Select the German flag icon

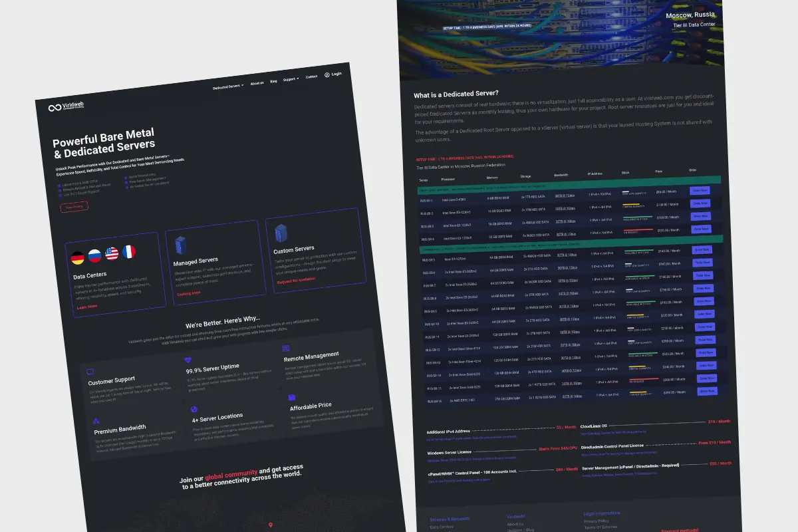pyautogui.click(x=78, y=258)
